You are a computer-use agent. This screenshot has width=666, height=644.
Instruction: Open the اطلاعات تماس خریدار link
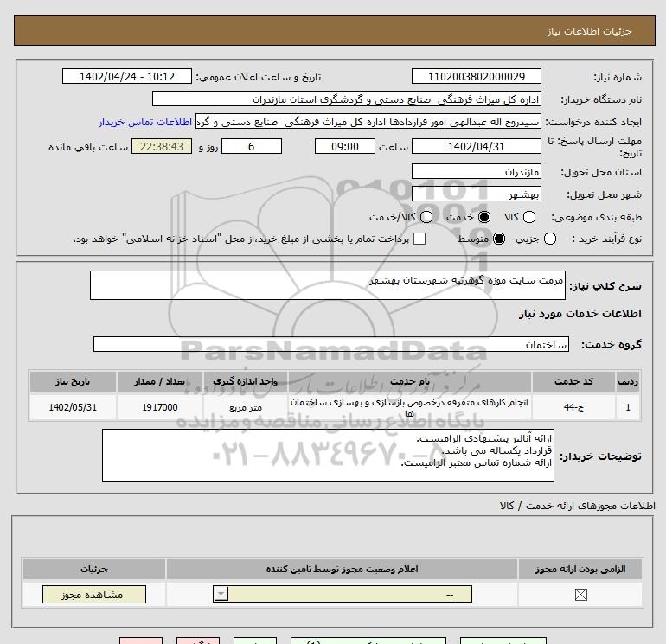[x=145, y=122]
